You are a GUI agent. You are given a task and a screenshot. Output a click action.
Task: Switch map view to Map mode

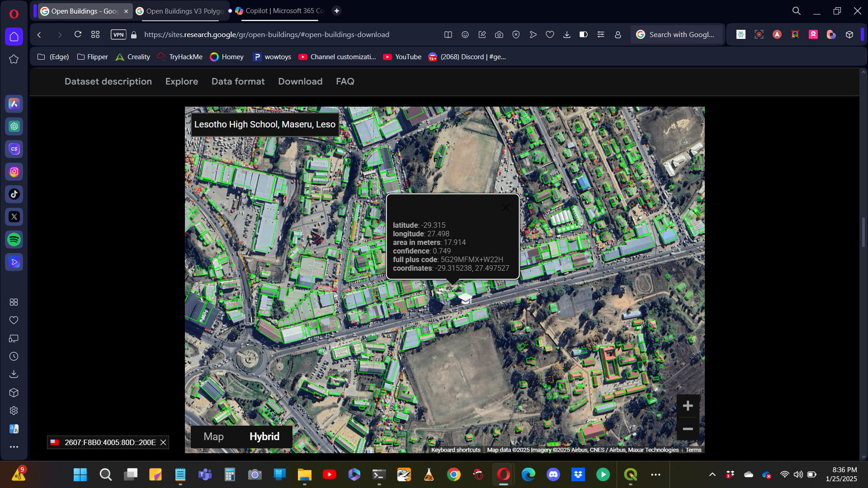click(x=213, y=436)
